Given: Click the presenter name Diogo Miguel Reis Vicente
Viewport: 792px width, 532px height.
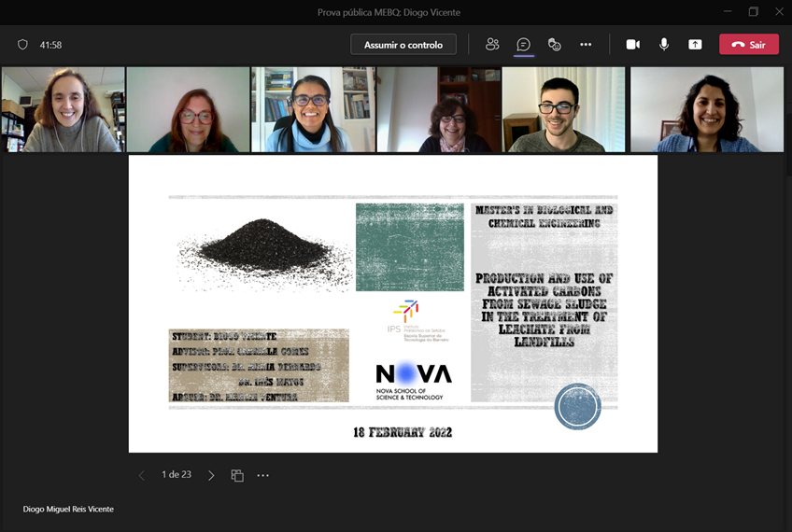Looking at the screenshot, I should point(68,509).
